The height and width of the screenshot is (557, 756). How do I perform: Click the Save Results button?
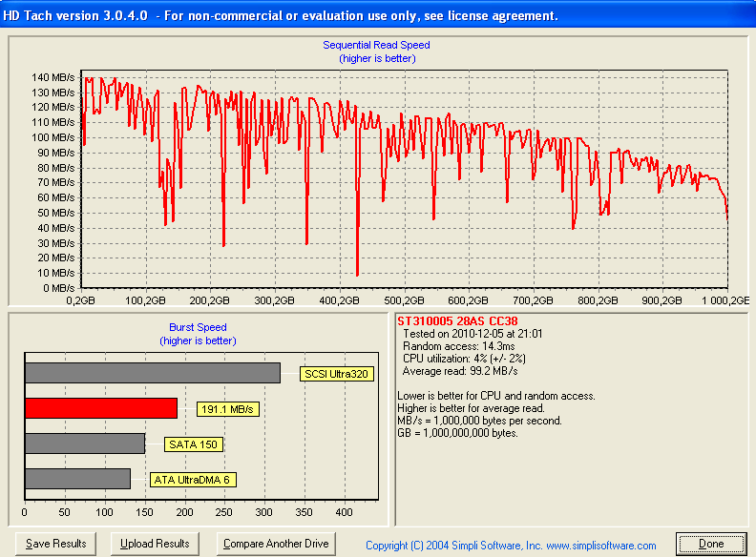click(x=56, y=544)
